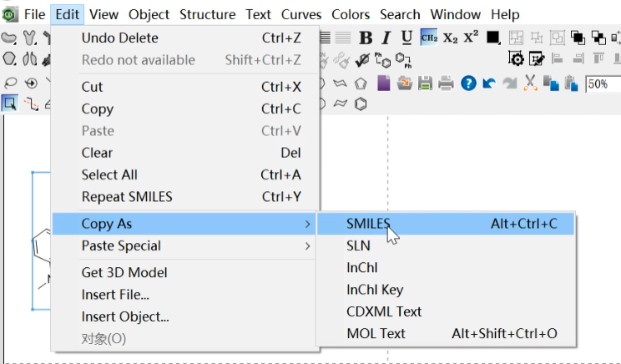
Task: Click the Save floppy disk icon
Action: (426, 83)
